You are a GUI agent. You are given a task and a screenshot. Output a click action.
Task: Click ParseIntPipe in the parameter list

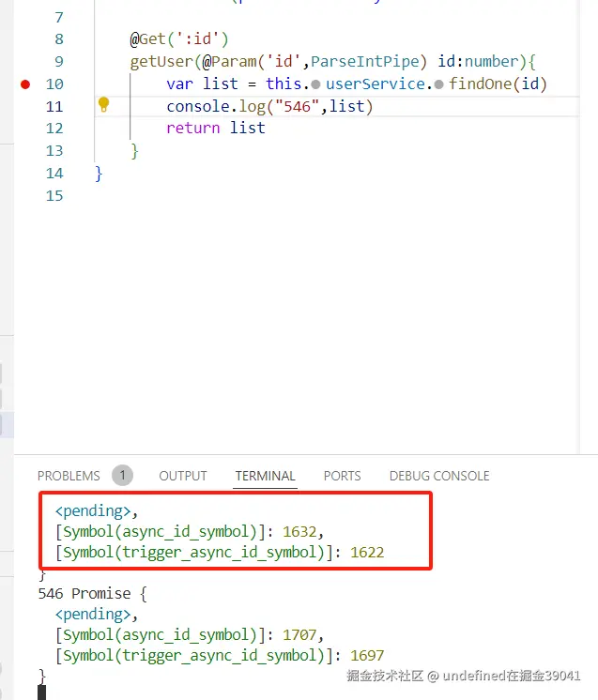click(365, 62)
